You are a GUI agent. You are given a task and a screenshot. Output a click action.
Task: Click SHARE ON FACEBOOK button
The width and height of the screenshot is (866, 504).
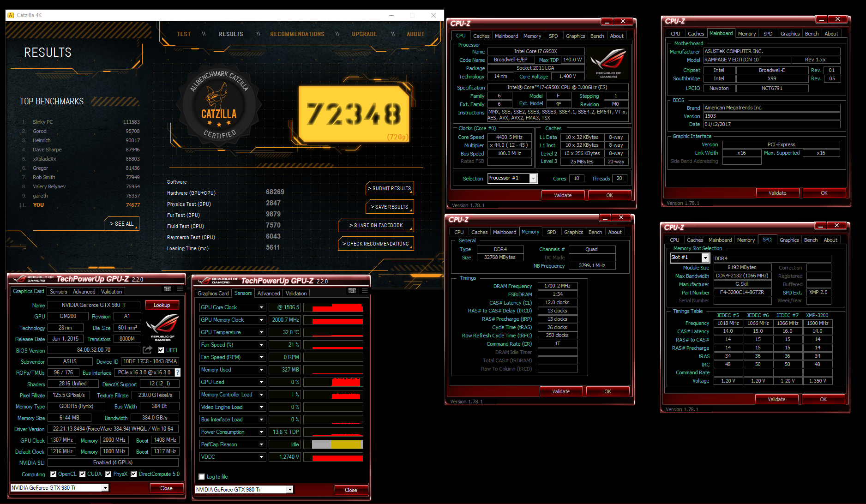click(x=376, y=225)
